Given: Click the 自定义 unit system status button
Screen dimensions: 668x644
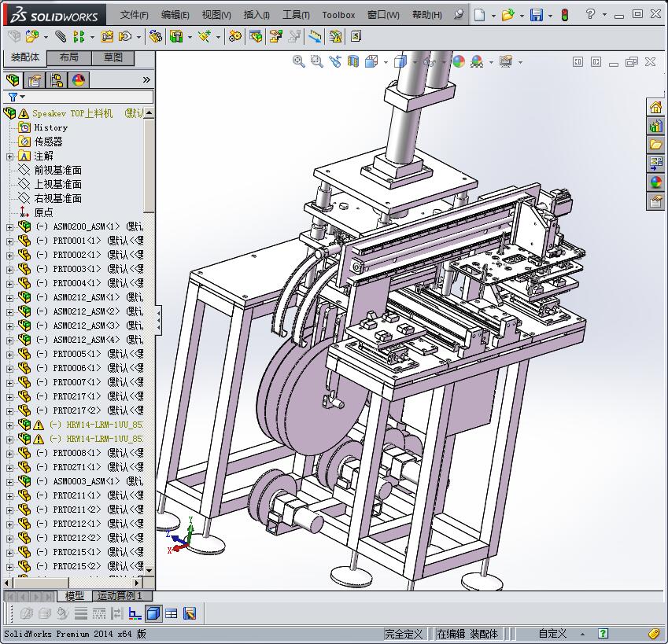Looking at the screenshot, I should (552, 634).
